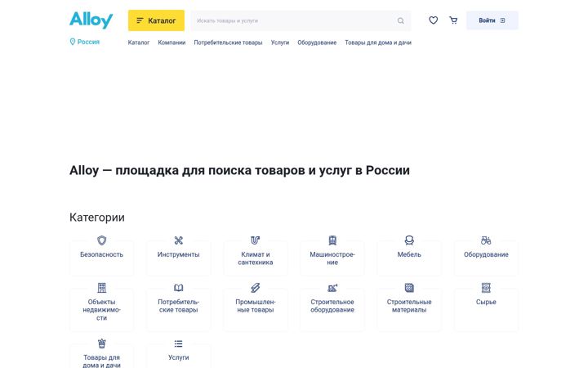Click the Alloy logo
The image size is (588, 368).
pyautogui.click(x=91, y=20)
